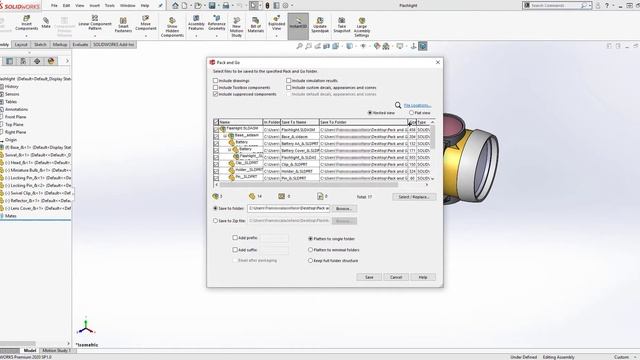Open the Tools menu
The image size is (640, 360).
click(110, 6)
